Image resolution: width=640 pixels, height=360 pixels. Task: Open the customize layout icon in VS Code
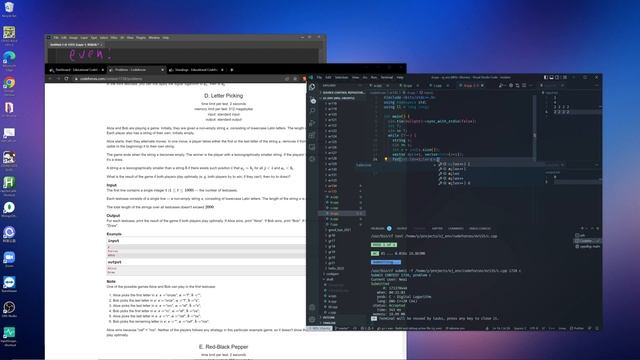point(565,77)
